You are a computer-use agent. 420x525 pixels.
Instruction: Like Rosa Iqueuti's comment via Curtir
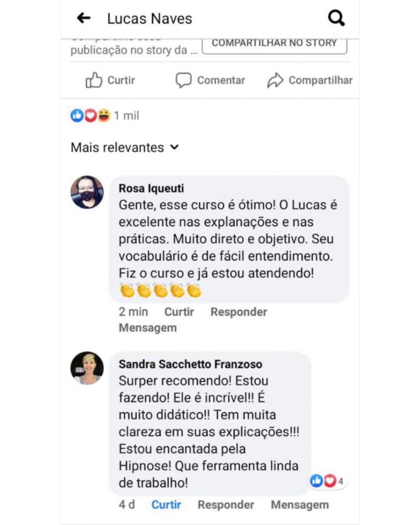tap(179, 312)
